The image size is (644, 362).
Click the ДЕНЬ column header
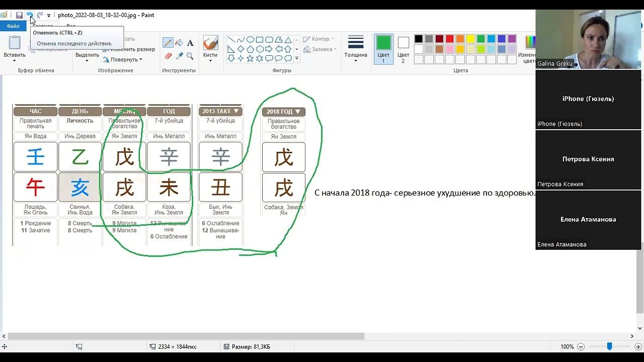[x=79, y=111]
